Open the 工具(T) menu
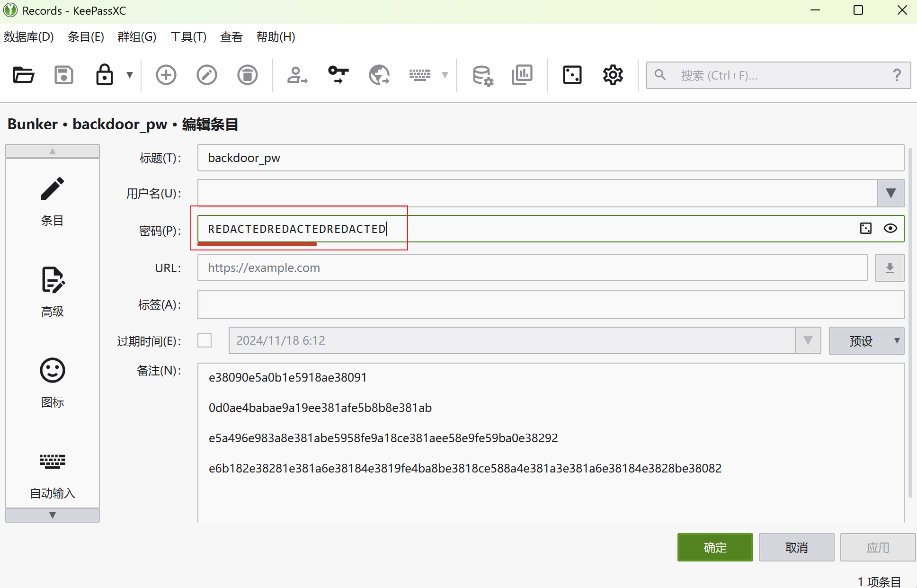Image resolution: width=917 pixels, height=588 pixels. pos(188,37)
